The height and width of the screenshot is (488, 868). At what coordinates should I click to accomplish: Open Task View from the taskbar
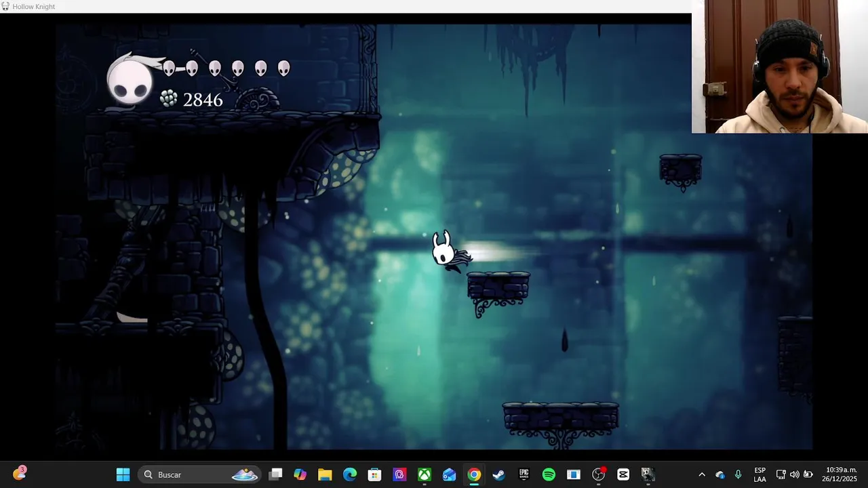(x=275, y=474)
